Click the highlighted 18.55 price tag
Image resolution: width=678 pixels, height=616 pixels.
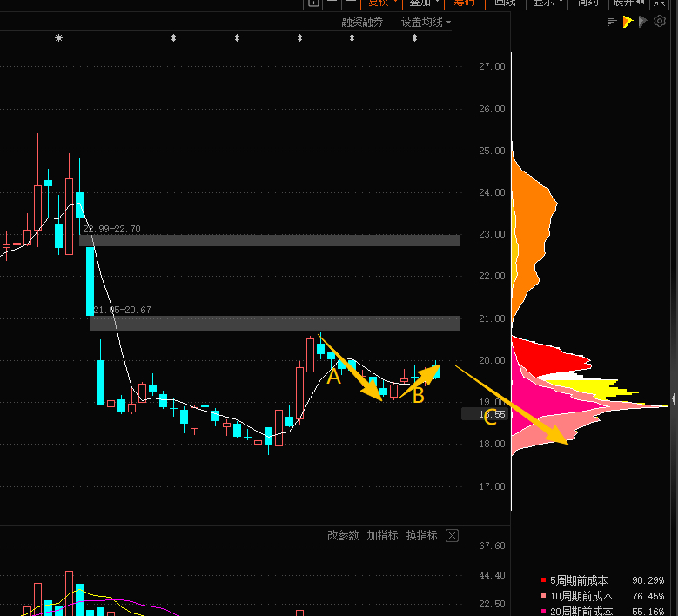485,414
